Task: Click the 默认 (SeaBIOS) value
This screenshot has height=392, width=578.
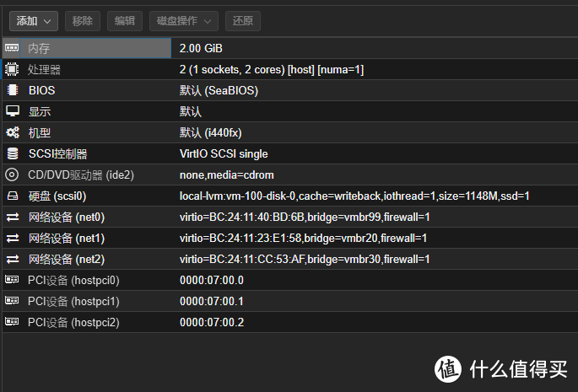Action: coord(219,91)
